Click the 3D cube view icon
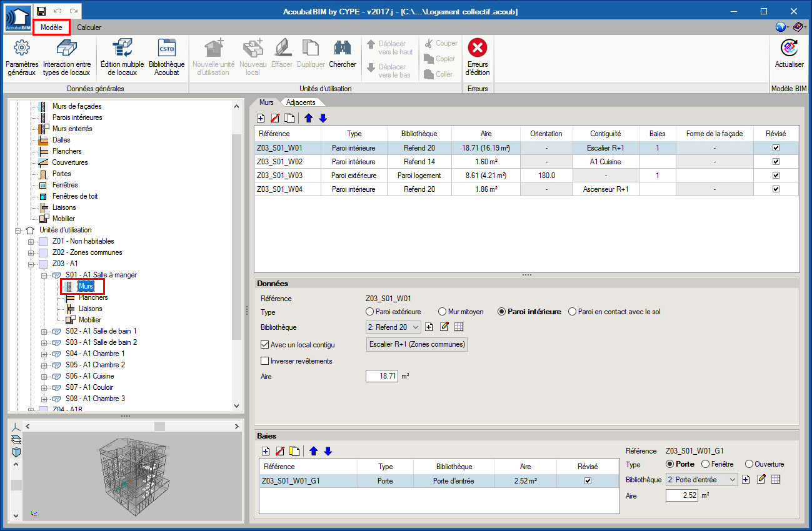 (16, 452)
